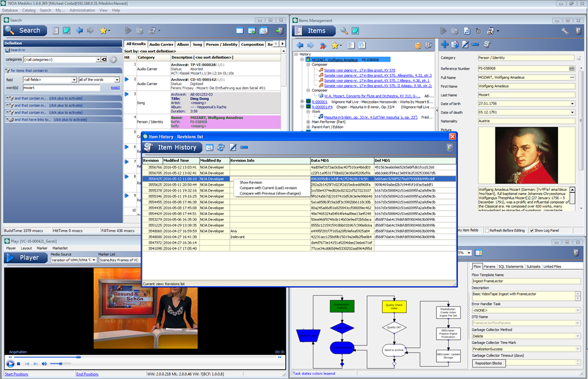Click the star favorites icon in the Search toolbar
Image resolution: width=588 pixels, height=379 pixels.
(103, 30)
